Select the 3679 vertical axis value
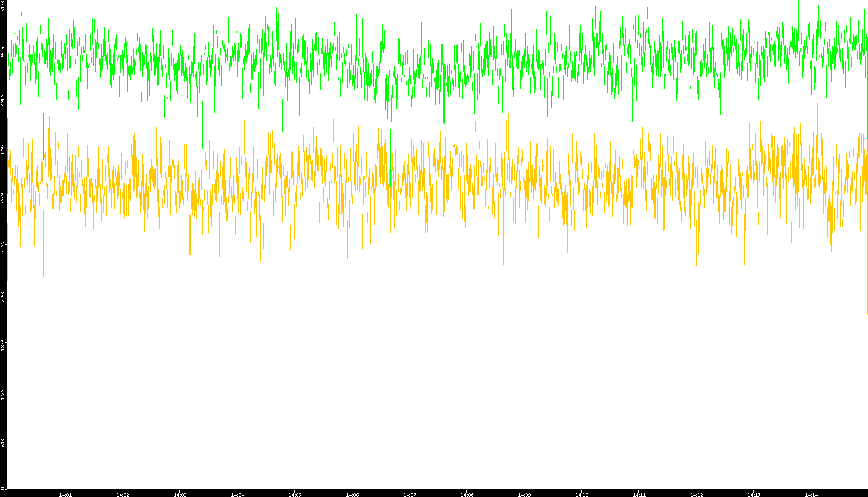Image resolution: width=868 pixels, height=497 pixels. tap(3, 199)
